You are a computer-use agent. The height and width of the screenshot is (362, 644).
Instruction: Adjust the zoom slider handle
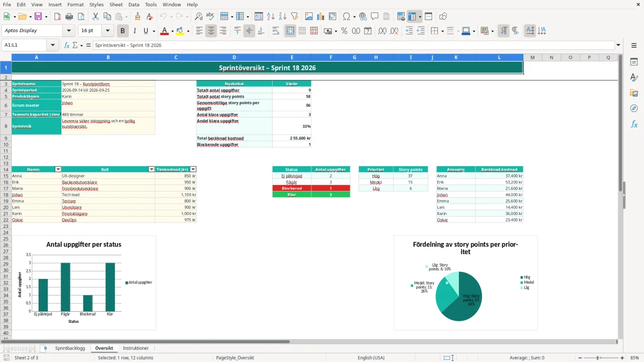(x=598, y=358)
